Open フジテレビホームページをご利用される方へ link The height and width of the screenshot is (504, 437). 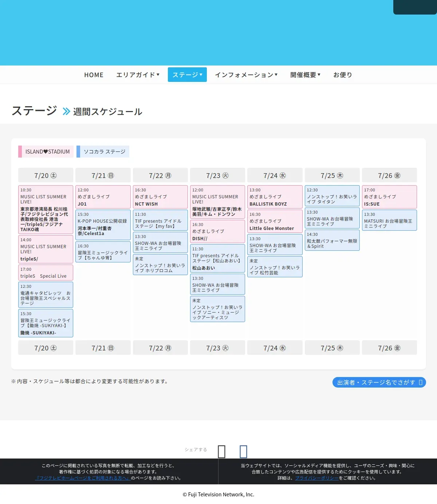pos(83,478)
